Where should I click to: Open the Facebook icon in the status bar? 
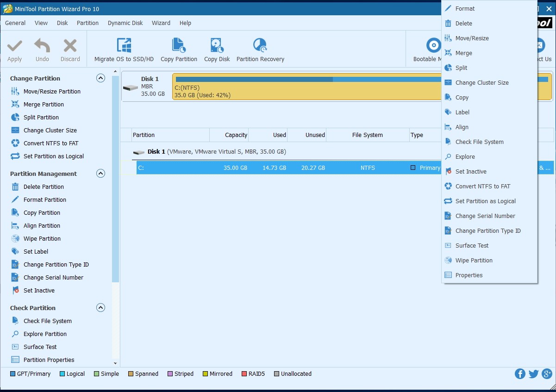pos(520,374)
